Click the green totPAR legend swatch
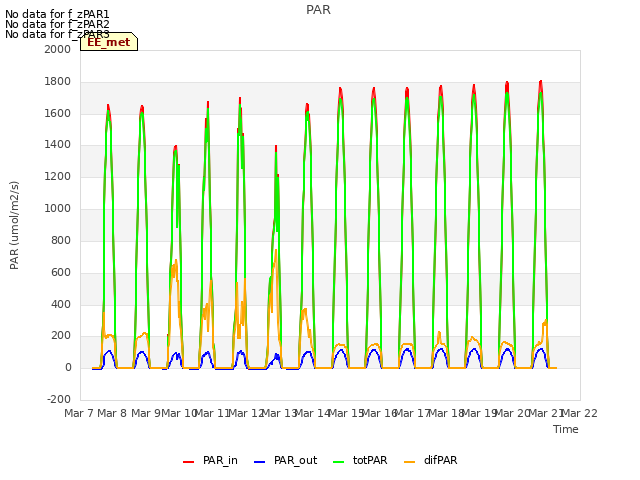Viewport: 640px width, 480px height. point(339,462)
